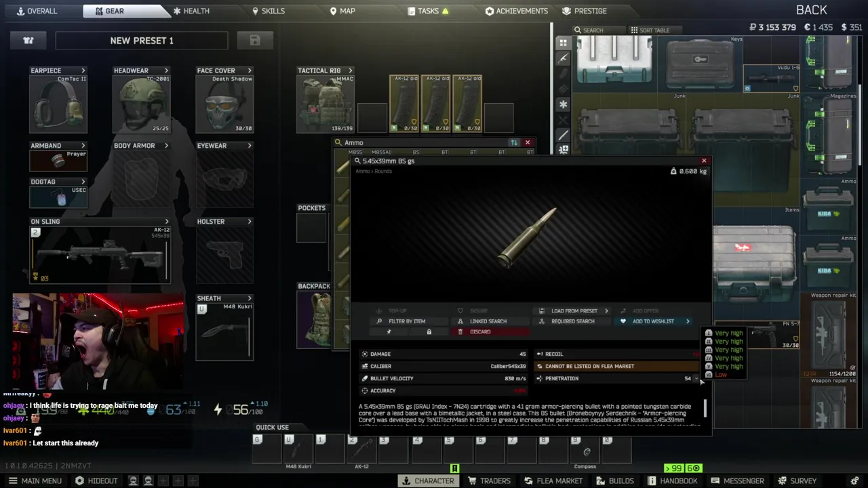Open the Skills tab

tap(269, 11)
